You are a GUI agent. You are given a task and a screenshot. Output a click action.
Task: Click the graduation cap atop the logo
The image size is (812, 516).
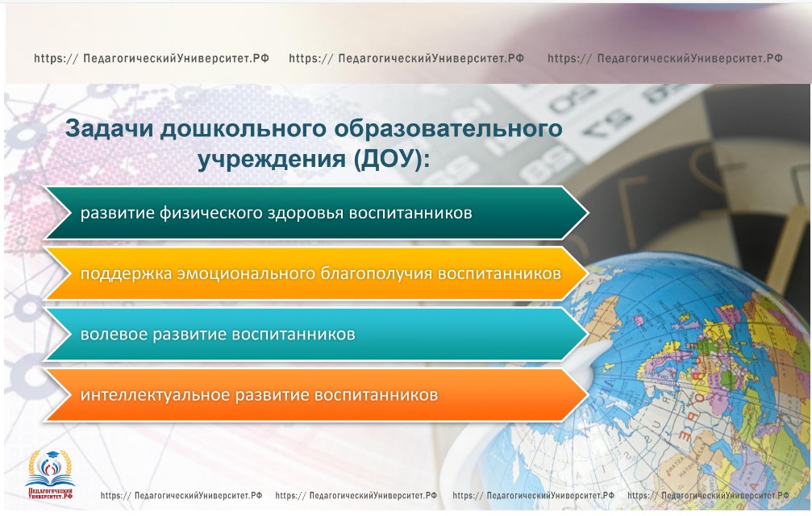(x=51, y=456)
